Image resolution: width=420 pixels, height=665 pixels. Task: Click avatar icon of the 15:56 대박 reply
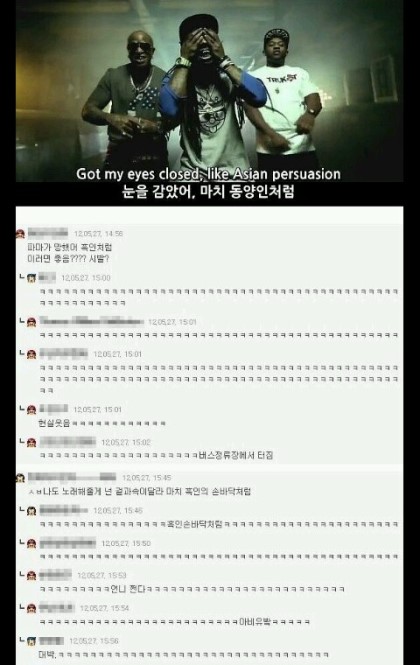(31, 641)
